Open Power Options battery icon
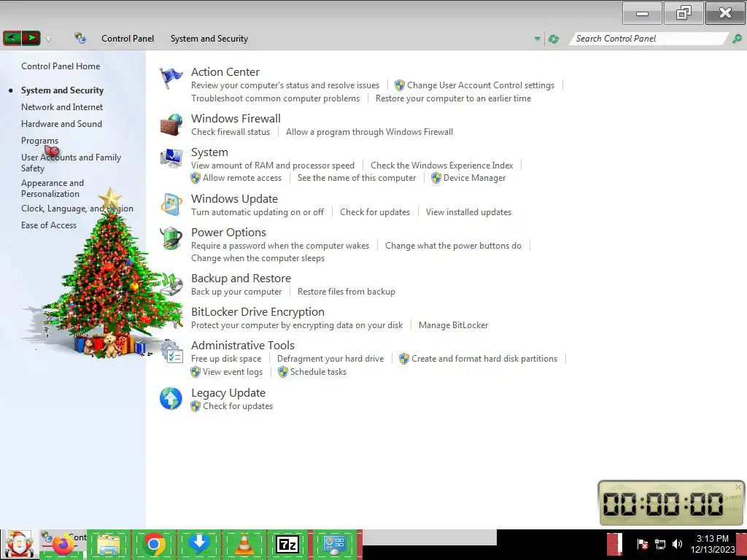 tap(171, 238)
